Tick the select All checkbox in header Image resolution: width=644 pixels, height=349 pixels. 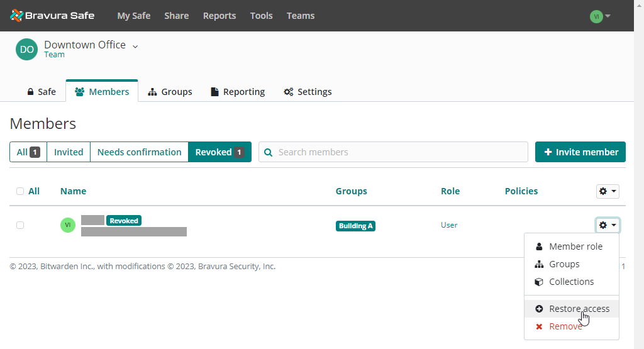[x=20, y=191]
